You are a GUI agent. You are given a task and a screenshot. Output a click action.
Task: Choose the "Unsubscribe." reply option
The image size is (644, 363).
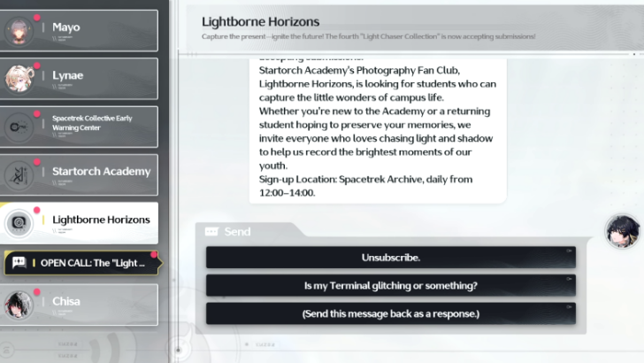[x=390, y=258]
